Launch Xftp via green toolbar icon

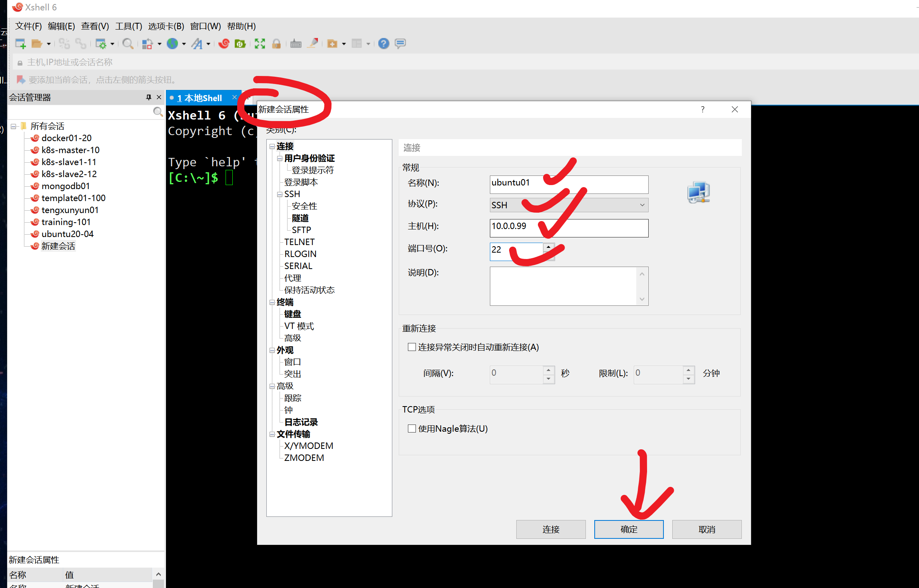click(240, 44)
